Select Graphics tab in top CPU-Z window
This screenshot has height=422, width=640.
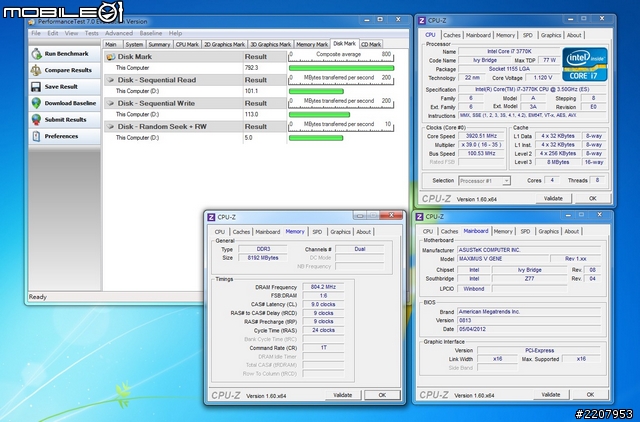[x=551, y=36]
